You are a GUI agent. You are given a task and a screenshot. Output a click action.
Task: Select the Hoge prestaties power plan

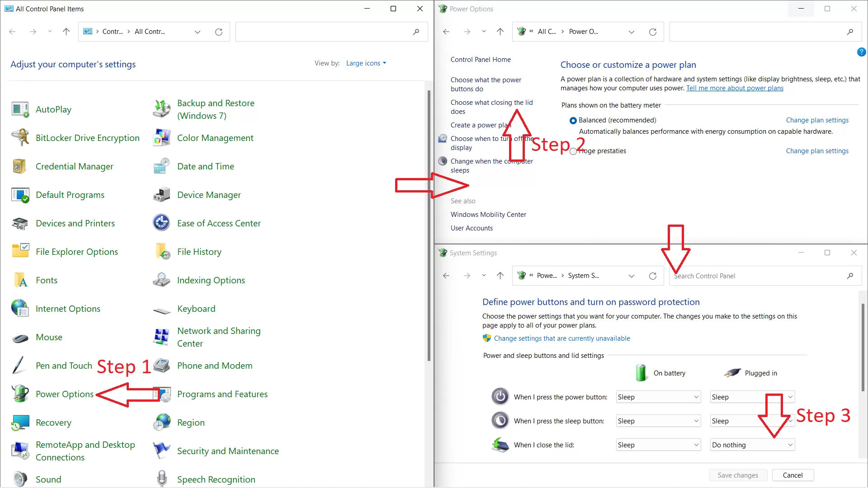[x=573, y=151]
